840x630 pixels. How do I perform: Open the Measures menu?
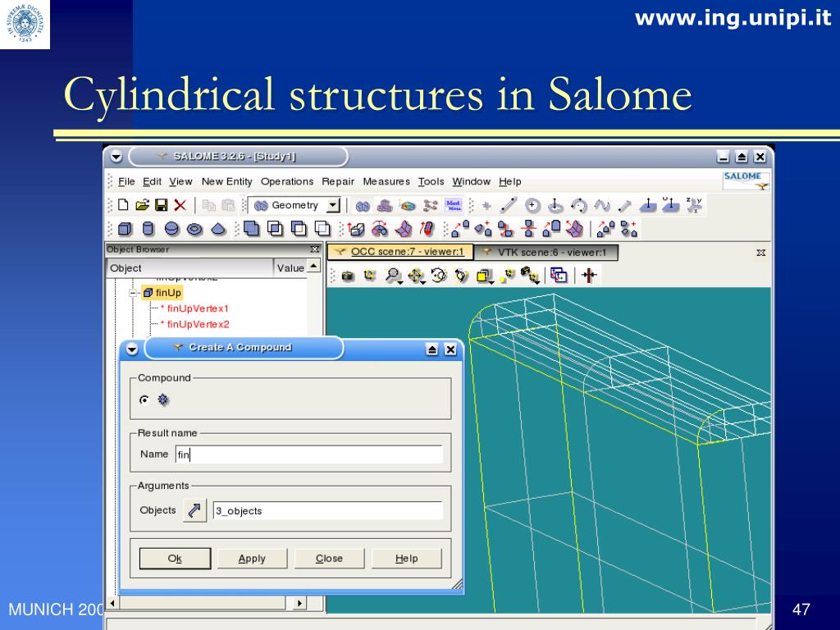(x=386, y=181)
